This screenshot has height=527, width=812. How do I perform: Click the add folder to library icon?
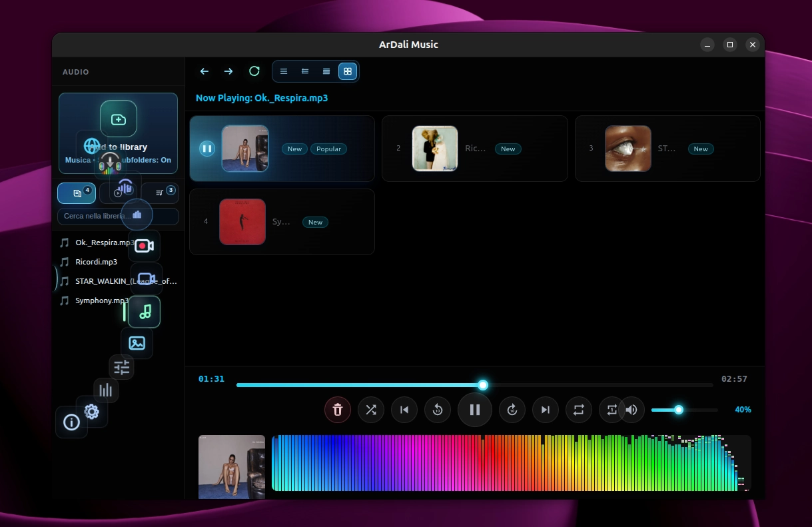click(x=119, y=119)
